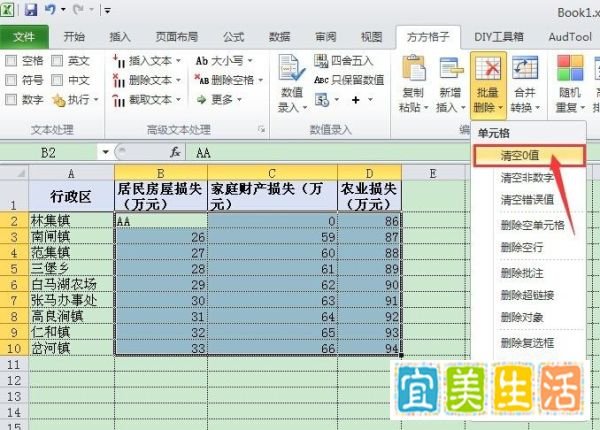
Task: Open the customize quick access toolbar arrow
Action: click(108, 11)
